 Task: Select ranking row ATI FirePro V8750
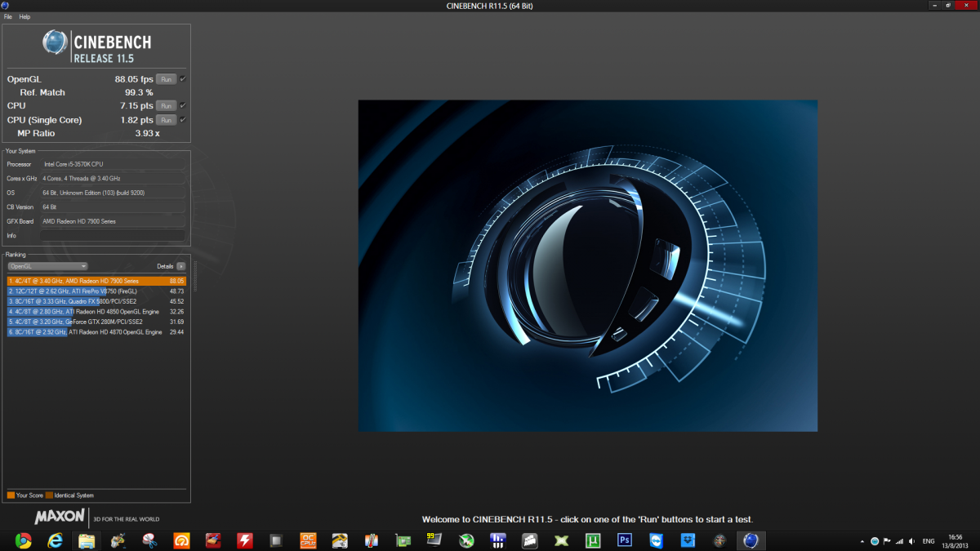(x=96, y=291)
